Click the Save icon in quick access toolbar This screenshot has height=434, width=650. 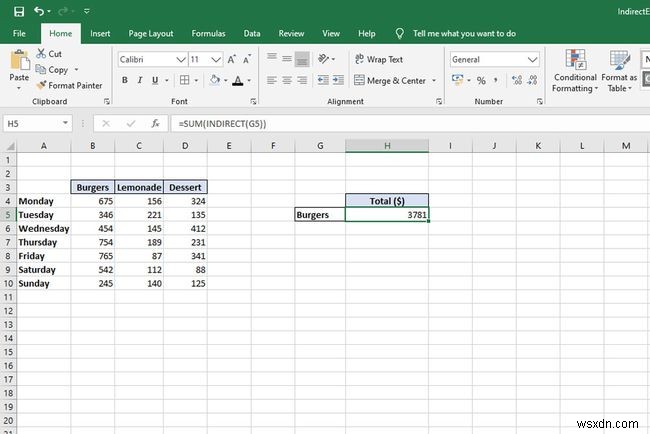(19, 11)
